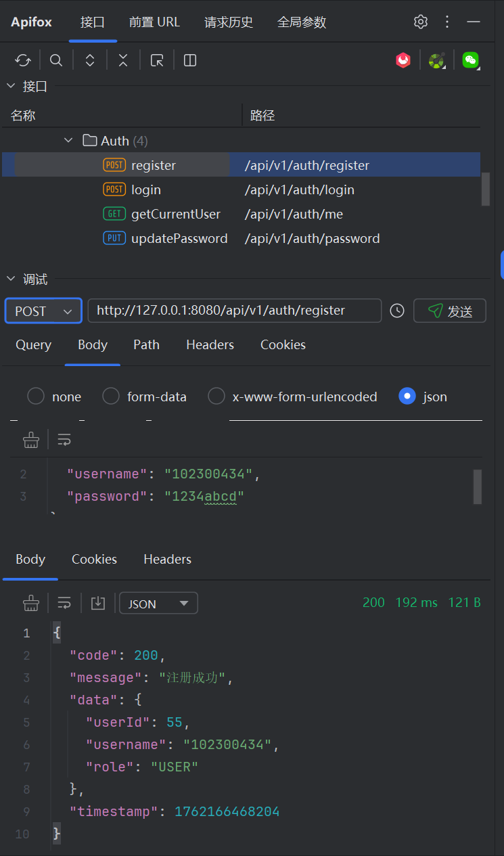This screenshot has height=856, width=504.
Task: Select the x-www-form-urlencoded radio button
Action: [x=216, y=397]
